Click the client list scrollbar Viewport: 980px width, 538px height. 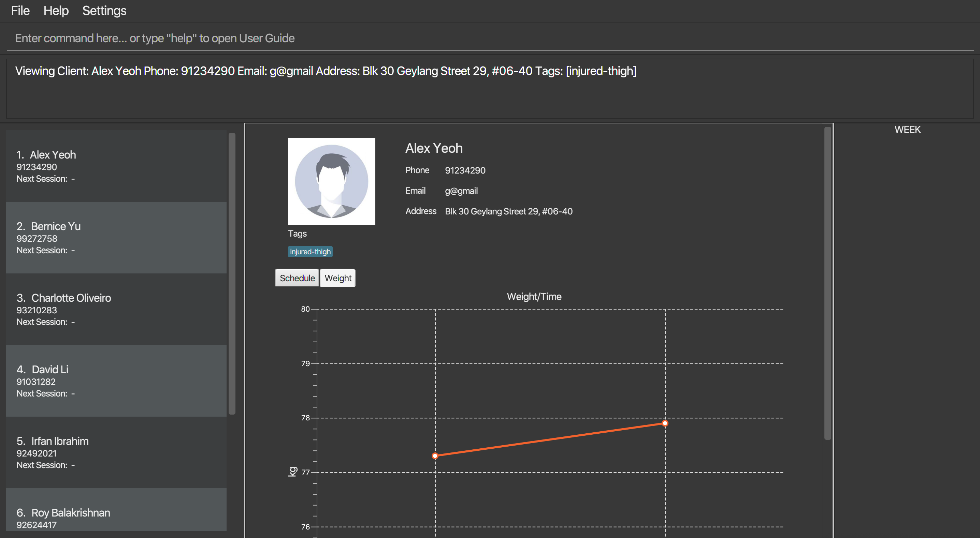click(232, 273)
